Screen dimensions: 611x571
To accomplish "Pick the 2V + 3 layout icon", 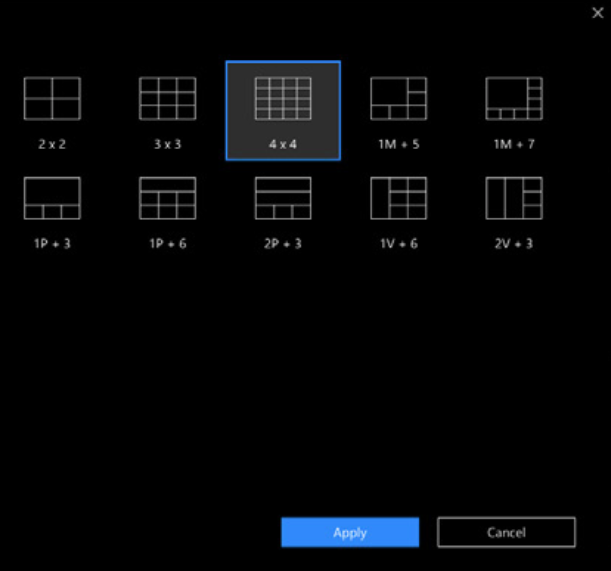I will click(514, 198).
